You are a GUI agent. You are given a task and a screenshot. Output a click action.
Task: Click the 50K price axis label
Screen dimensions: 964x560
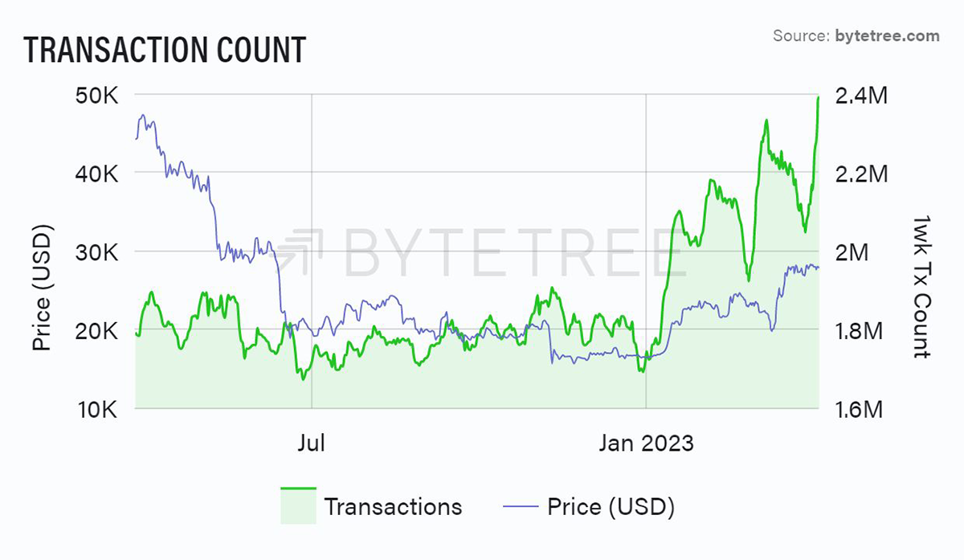97,96
